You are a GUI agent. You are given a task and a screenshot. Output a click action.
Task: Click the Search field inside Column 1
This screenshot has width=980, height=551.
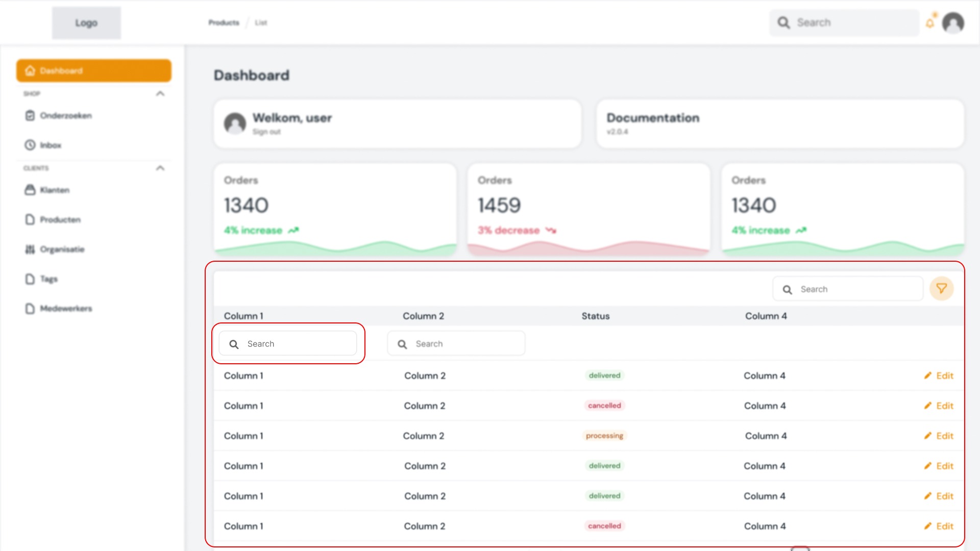(288, 343)
